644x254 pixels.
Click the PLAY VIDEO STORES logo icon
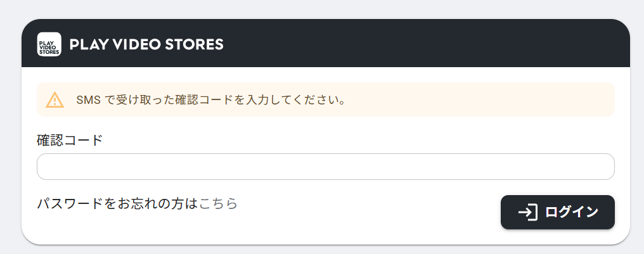tap(49, 44)
